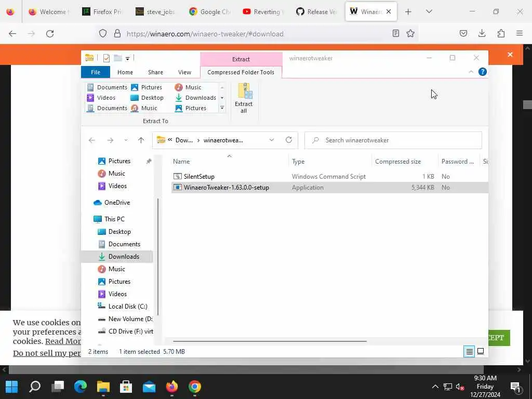532x399 pixels.
Task: Open File Explorer help question mark icon
Action: 482,72
